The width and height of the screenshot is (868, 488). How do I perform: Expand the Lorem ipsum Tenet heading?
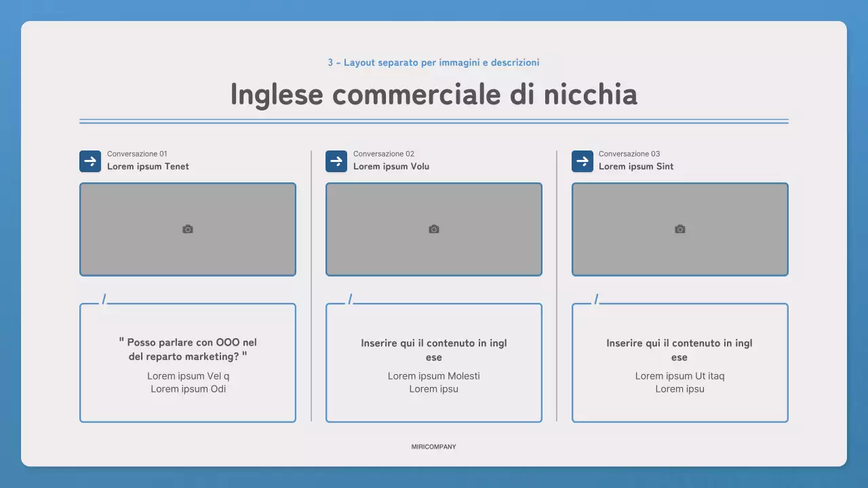(148, 166)
